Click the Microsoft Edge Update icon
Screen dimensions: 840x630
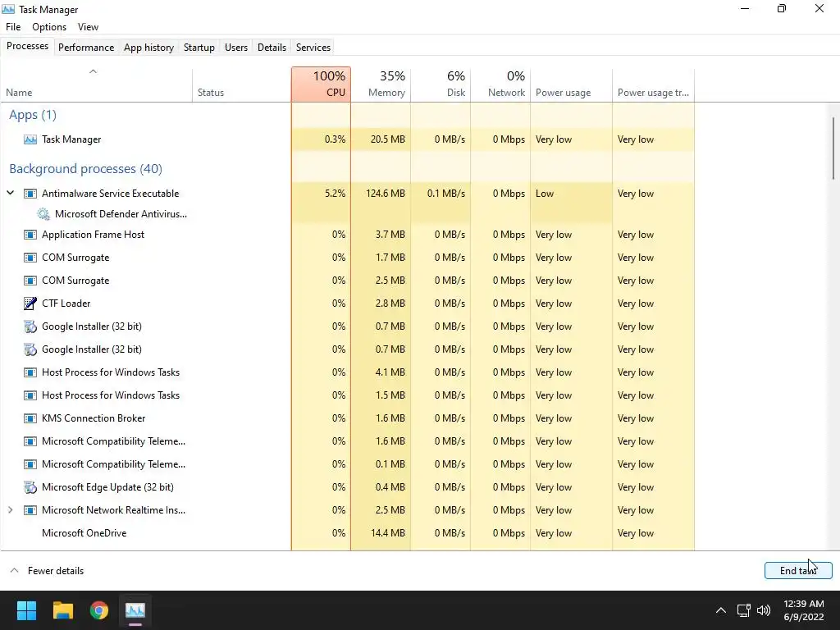coord(30,487)
